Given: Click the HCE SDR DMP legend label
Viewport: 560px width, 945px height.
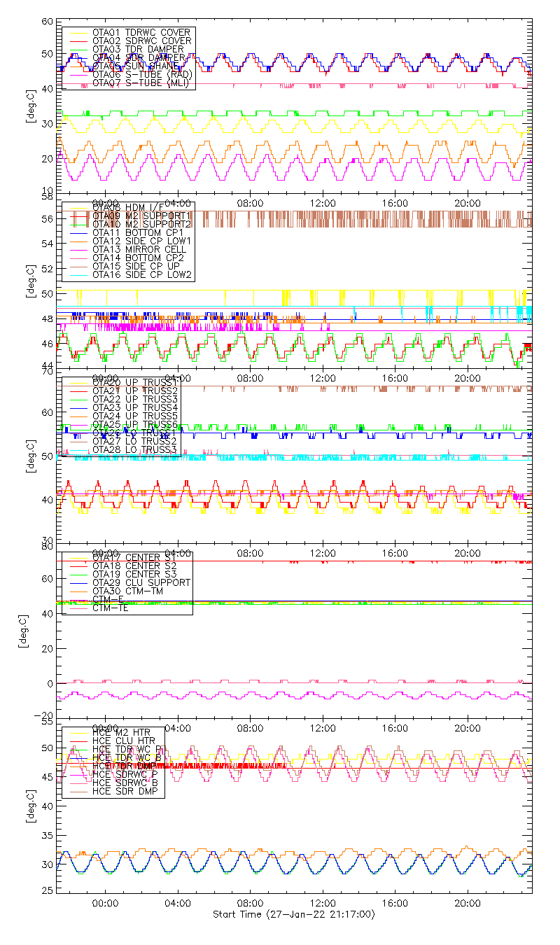Looking at the screenshot, I should pos(125,791).
